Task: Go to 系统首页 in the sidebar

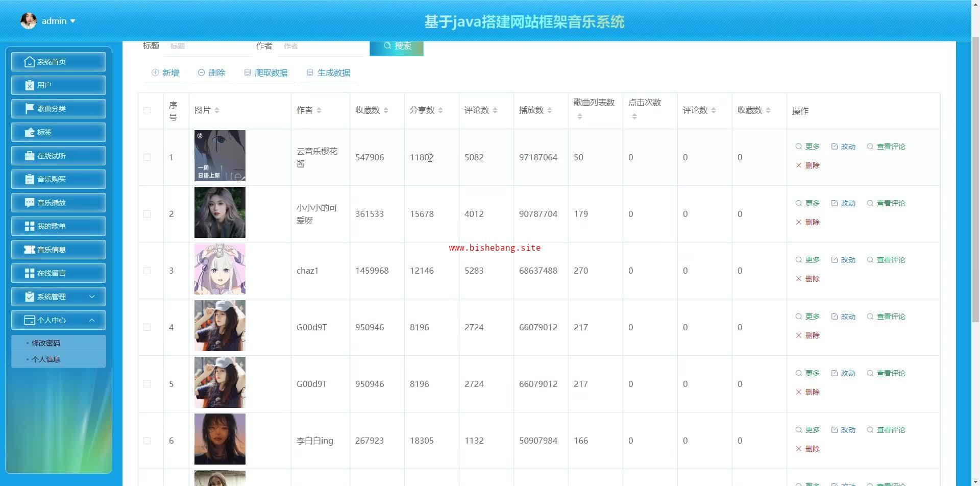Action: [59, 62]
